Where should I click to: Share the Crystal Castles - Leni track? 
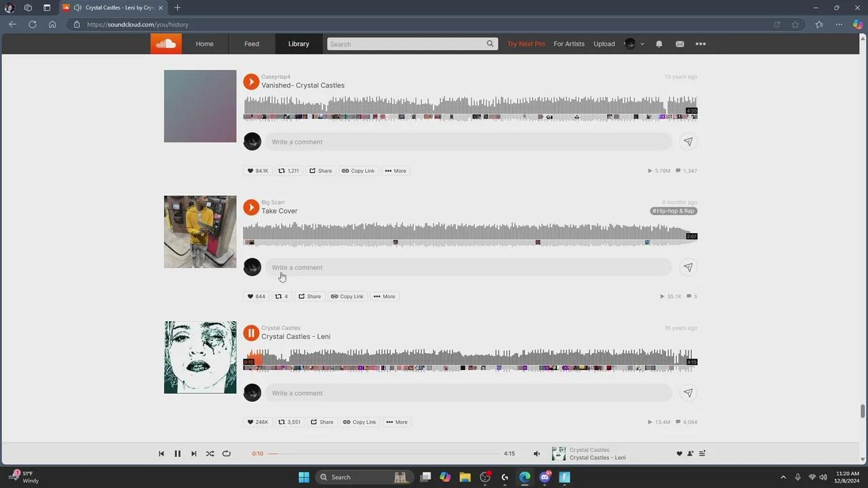click(x=322, y=422)
